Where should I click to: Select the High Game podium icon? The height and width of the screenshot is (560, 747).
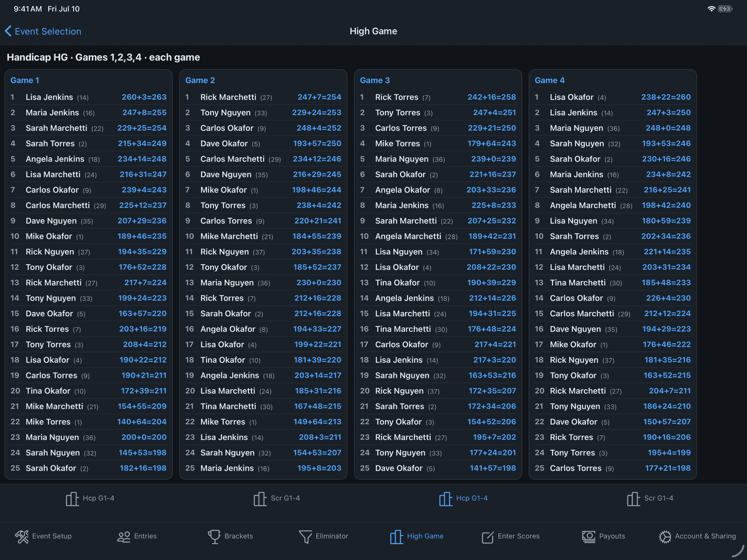(396, 537)
